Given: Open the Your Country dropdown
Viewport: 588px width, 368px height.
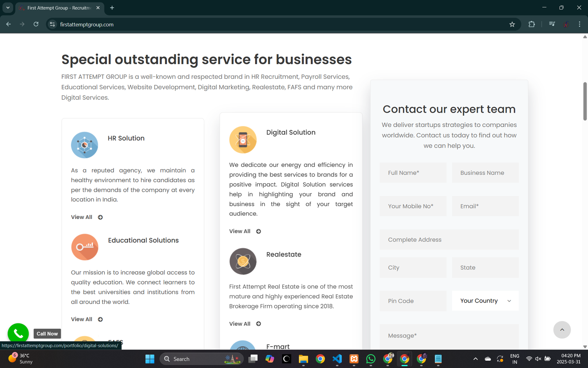Looking at the screenshot, I should click(485, 301).
